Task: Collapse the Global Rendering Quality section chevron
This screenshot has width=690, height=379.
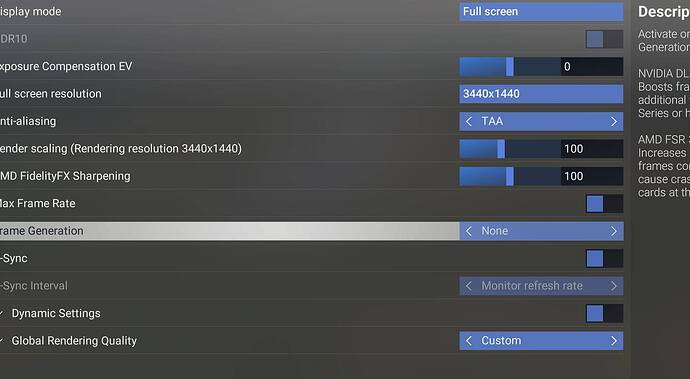Action: pyautogui.click(x=1, y=341)
